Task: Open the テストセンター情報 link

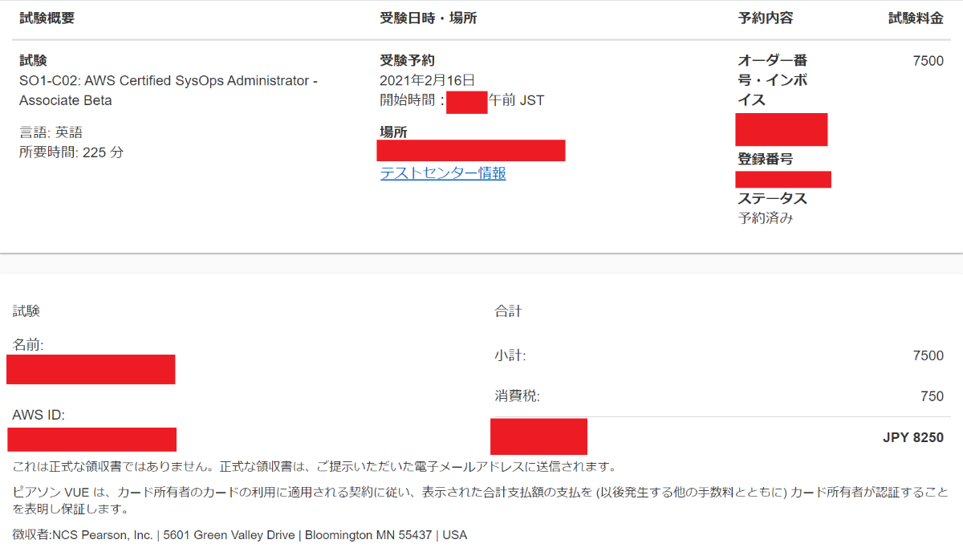Action: [443, 173]
